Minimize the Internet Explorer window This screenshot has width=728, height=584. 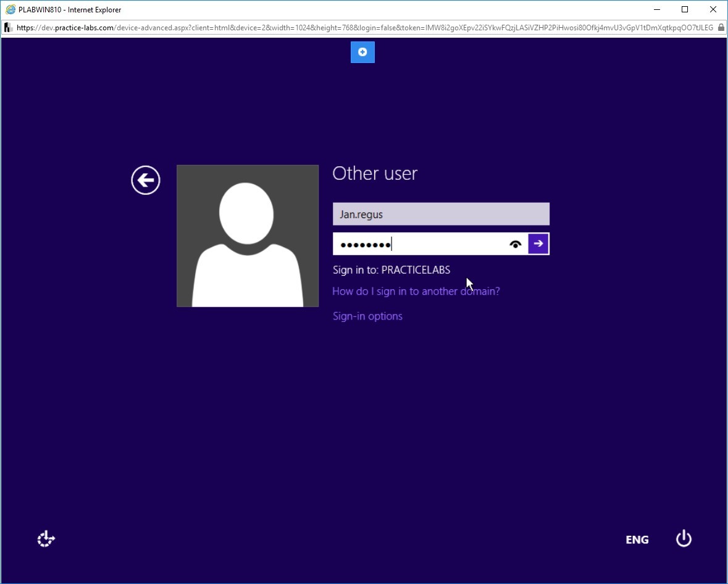coord(657,9)
